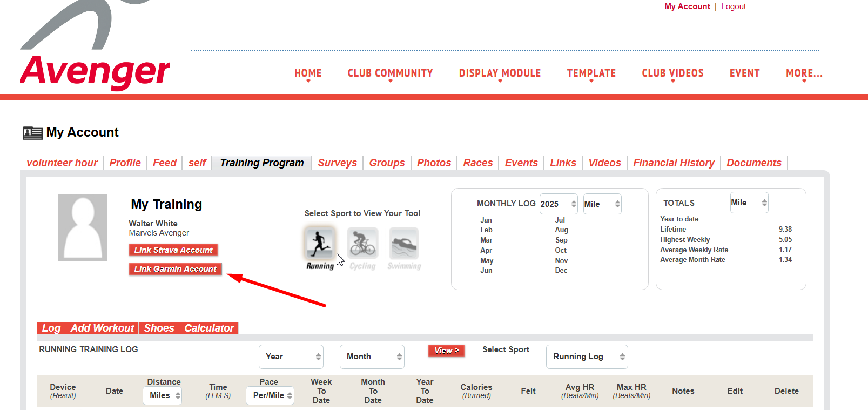This screenshot has width=868, height=410.
Task: Open the Running Log sport selector
Action: 587,357
